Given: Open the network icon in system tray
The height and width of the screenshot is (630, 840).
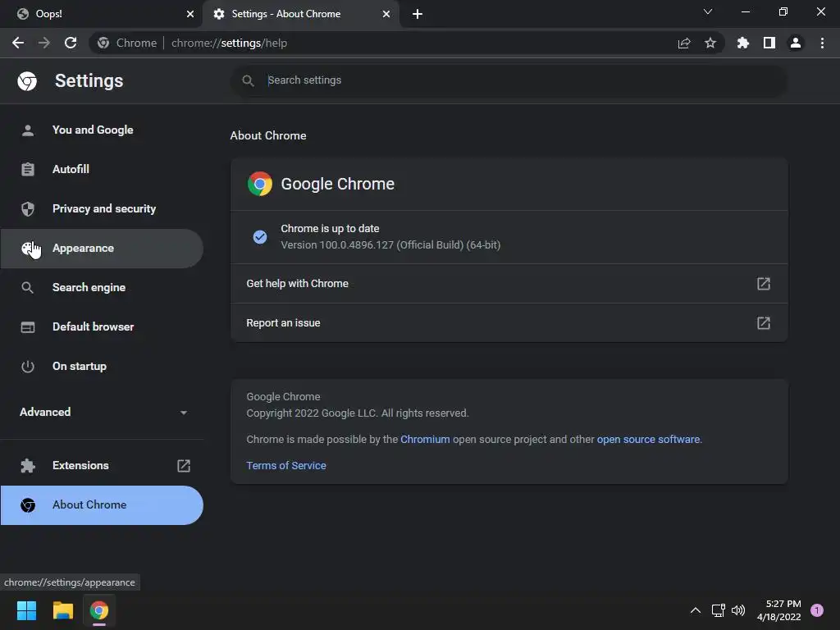Looking at the screenshot, I should 718,610.
